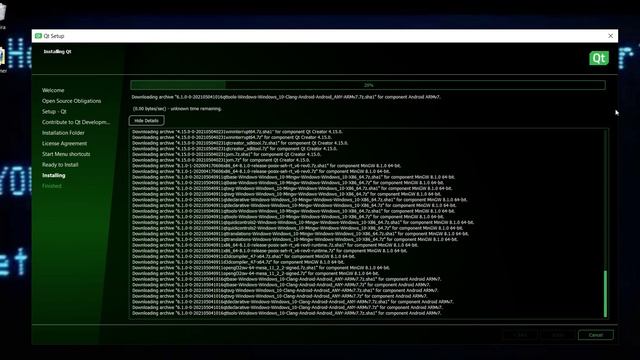
Task: Click log line for qtdeclarative Mingw X86_64.7z.sha1
Action: coord(300,200)
